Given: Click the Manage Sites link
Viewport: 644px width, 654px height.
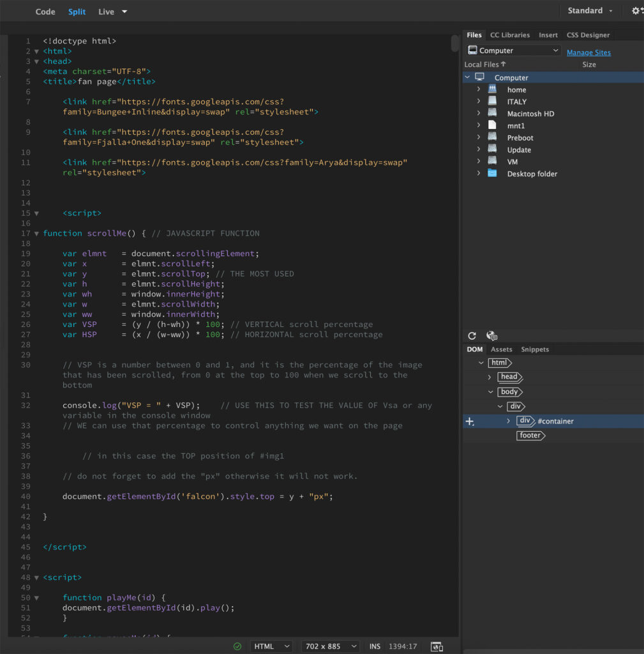Looking at the screenshot, I should [588, 52].
